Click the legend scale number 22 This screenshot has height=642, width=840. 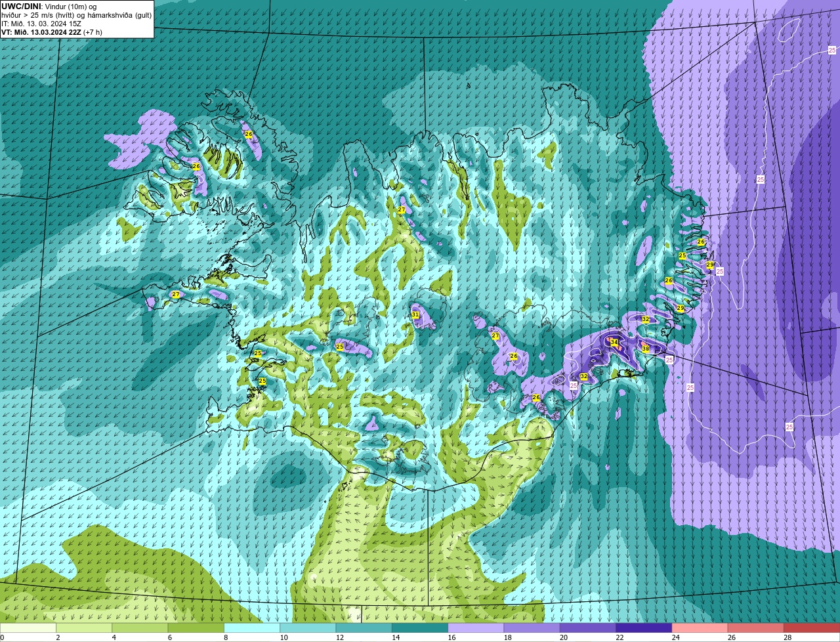619,637
